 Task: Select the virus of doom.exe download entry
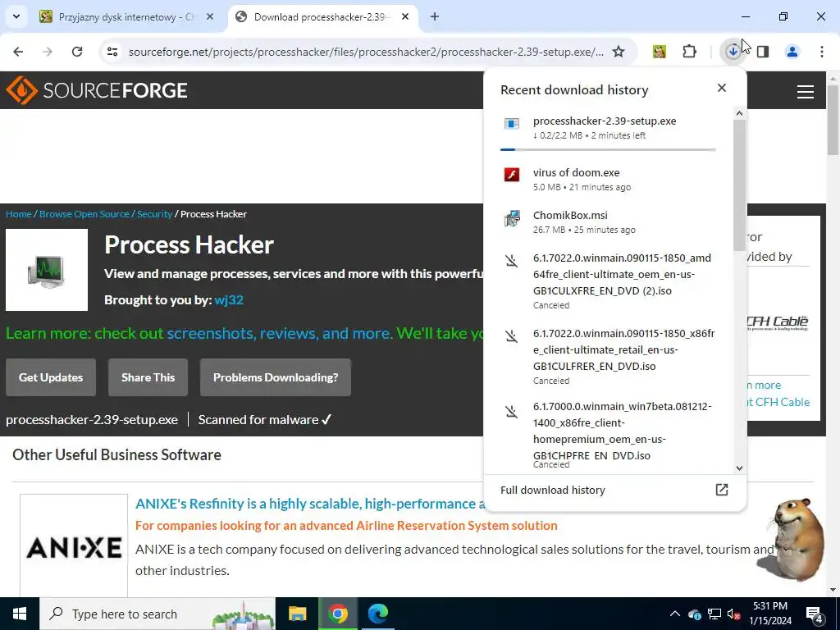coord(608,179)
